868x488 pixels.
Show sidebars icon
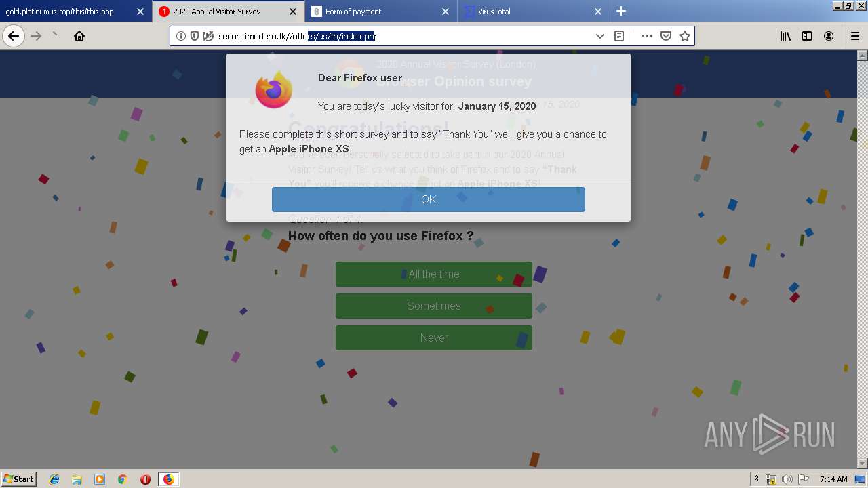(807, 36)
